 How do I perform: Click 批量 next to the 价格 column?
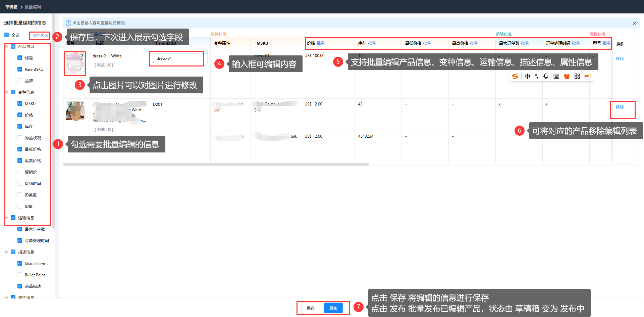[x=321, y=43]
